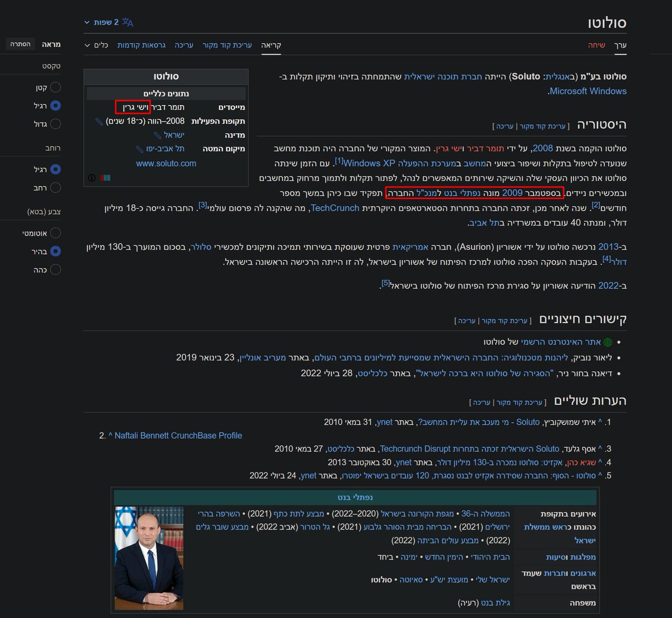Click the Microsoft Windows link in intro
Image resolution: width=672 pixels, height=618 pixels.
[587, 91]
